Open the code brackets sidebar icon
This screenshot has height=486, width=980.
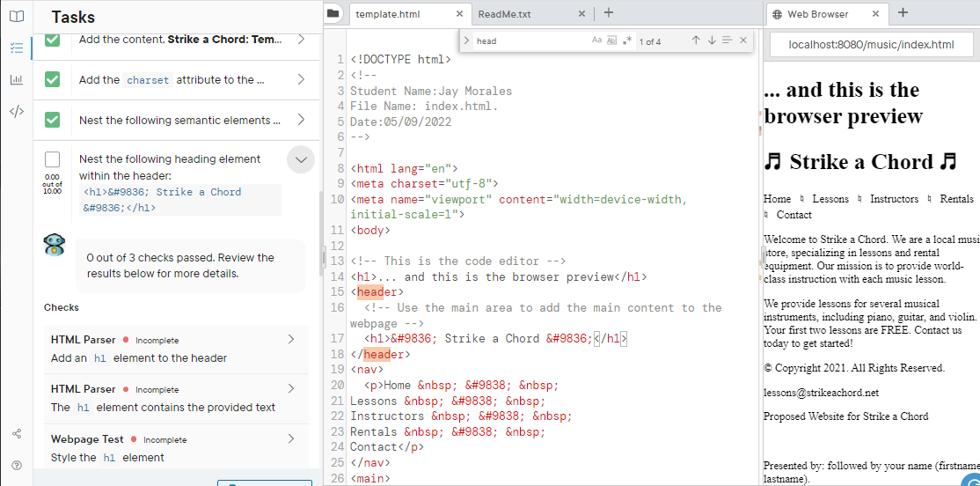click(x=17, y=112)
